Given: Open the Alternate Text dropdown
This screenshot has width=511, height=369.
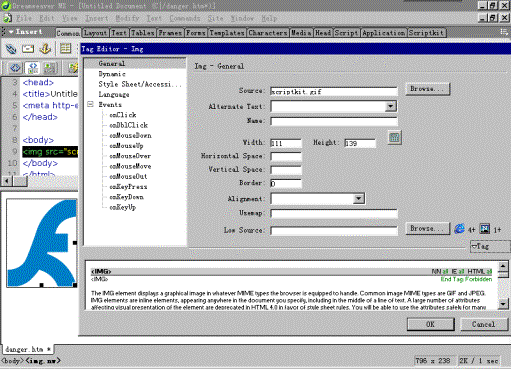Looking at the screenshot, I should 390,106.
